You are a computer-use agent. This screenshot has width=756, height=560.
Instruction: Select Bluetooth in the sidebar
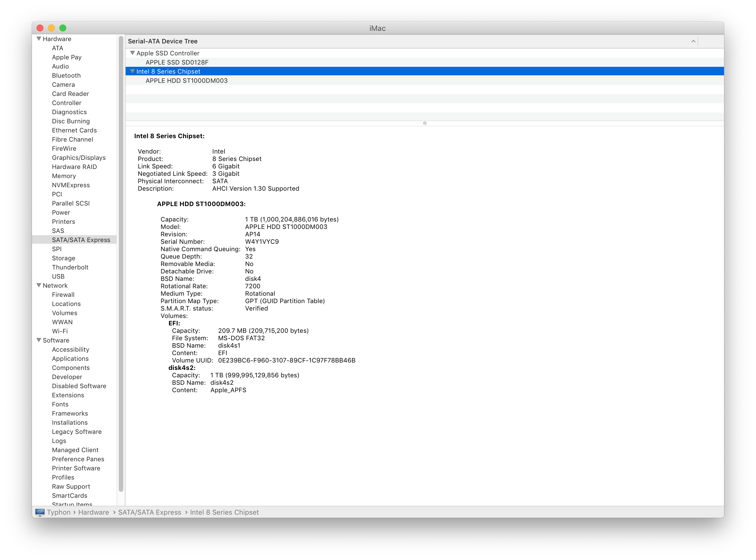coord(66,76)
